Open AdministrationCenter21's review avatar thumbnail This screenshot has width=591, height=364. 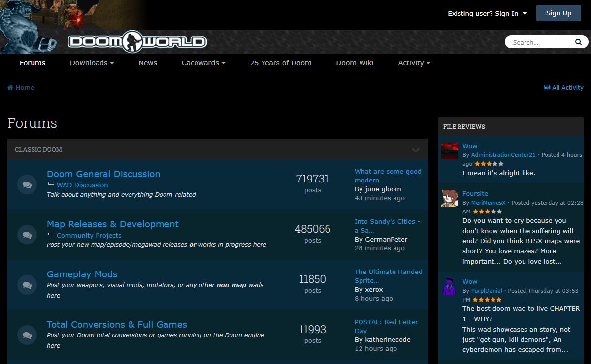(450, 151)
